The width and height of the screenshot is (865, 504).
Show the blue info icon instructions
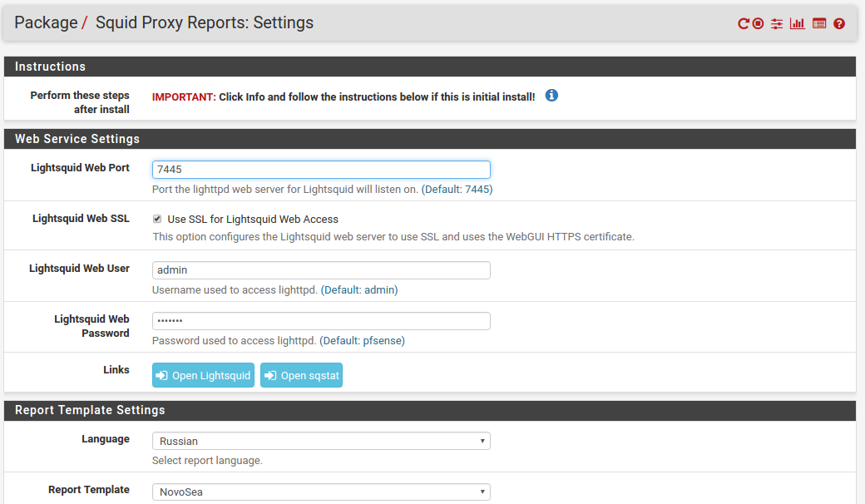551,96
